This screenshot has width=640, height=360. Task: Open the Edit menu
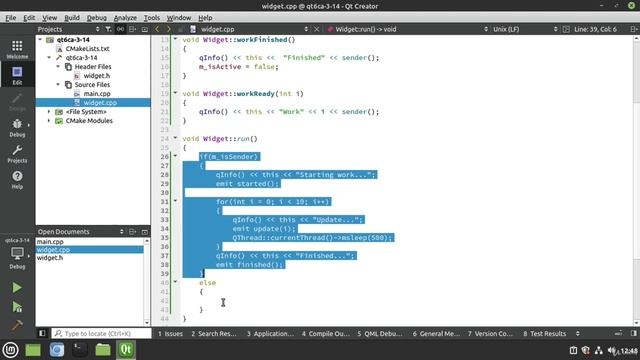coord(29,18)
